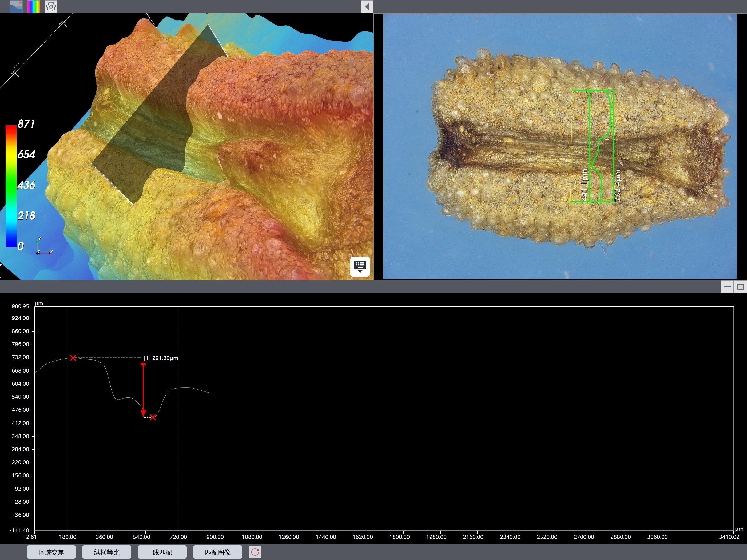Open the 3D view settings gear
The height and width of the screenshot is (560, 747).
(51, 6)
